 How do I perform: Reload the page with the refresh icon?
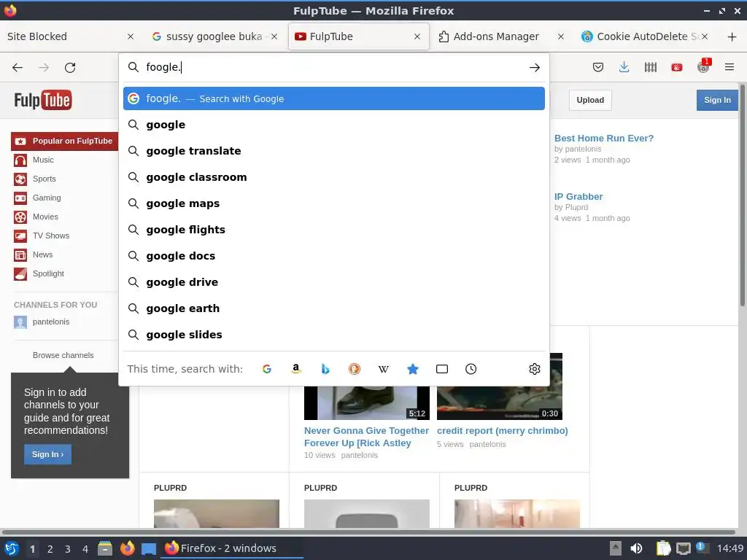click(x=70, y=68)
